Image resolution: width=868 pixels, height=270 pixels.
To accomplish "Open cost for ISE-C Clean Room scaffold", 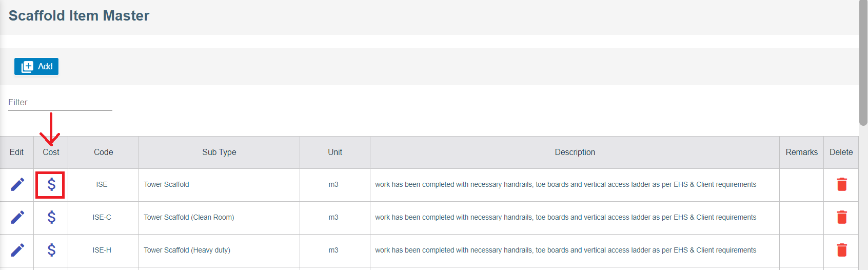I will point(51,217).
